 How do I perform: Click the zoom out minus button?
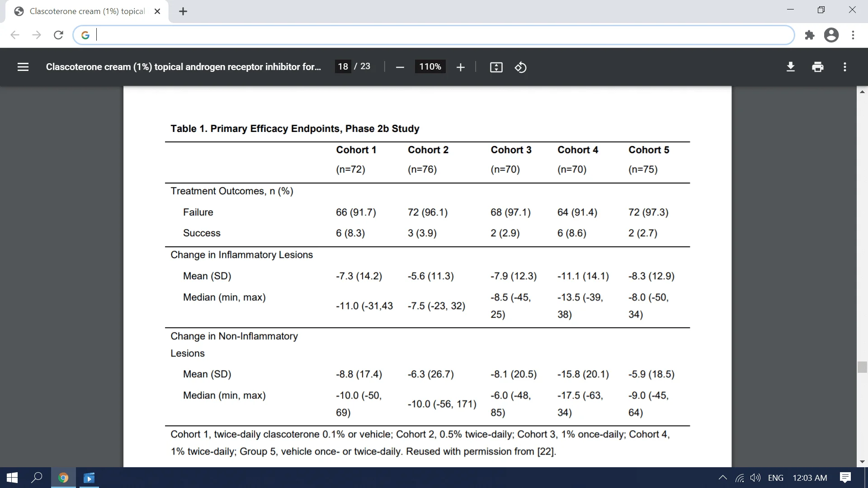(x=400, y=67)
